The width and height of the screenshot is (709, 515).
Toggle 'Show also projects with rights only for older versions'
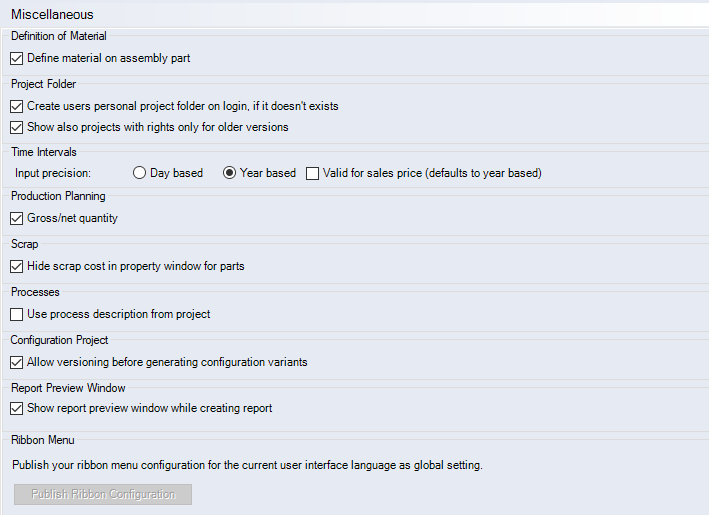(16, 127)
